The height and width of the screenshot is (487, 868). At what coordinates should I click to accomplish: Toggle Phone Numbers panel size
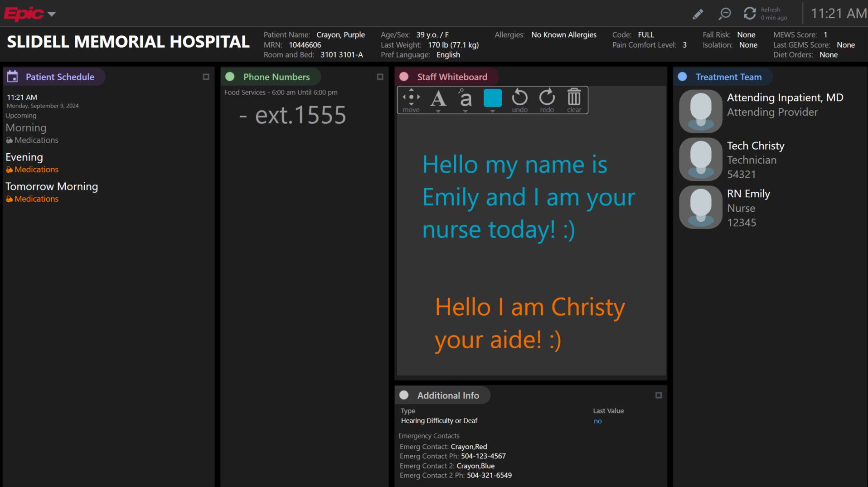click(x=380, y=77)
